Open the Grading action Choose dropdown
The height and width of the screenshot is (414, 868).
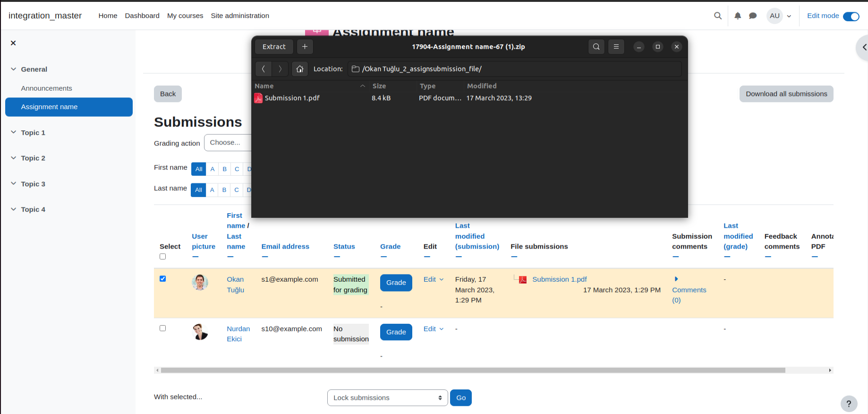pos(228,143)
